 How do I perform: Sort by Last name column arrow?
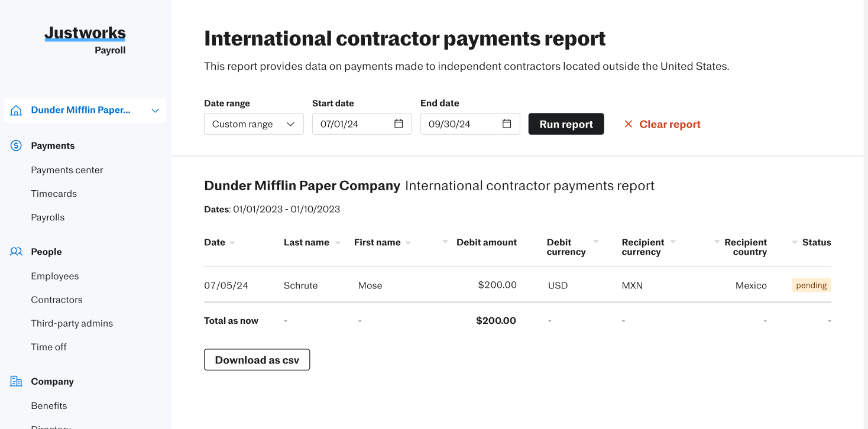[338, 243]
